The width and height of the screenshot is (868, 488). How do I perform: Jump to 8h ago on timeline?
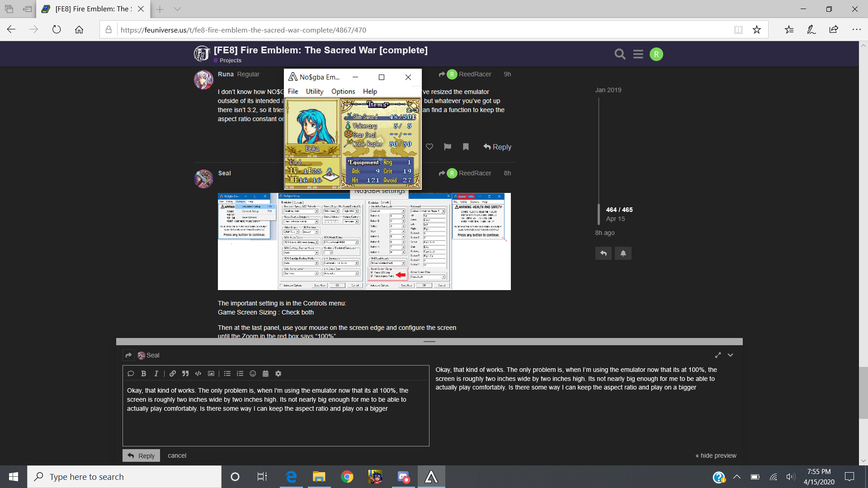605,233
